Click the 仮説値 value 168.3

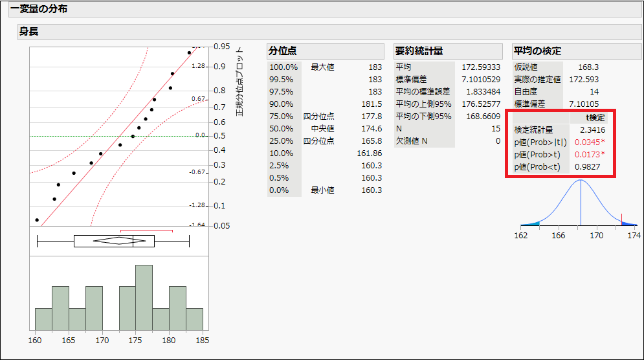(588, 67)
